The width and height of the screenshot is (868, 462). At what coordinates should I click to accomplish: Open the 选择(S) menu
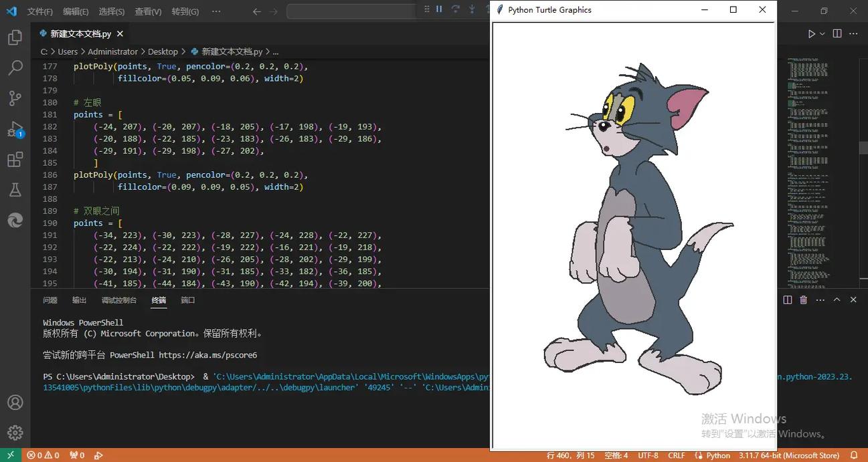(112, 11)
